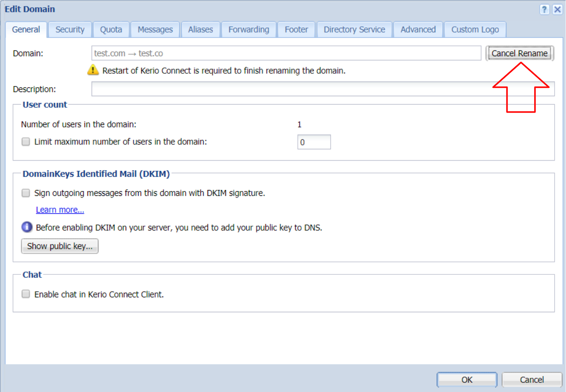Click the yellow warning icon about restart
Image resolution: width=566 pixels, height=392 pixels.
click(93, 70)
